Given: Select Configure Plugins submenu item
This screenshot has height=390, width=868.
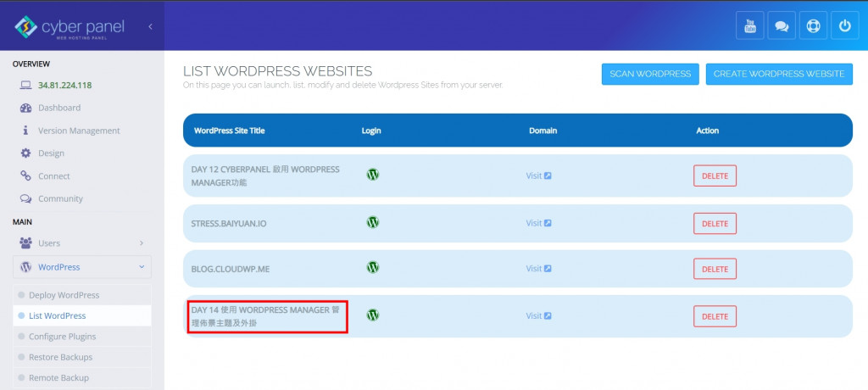Looking at the screenshot, I should (x=82, y=337).
